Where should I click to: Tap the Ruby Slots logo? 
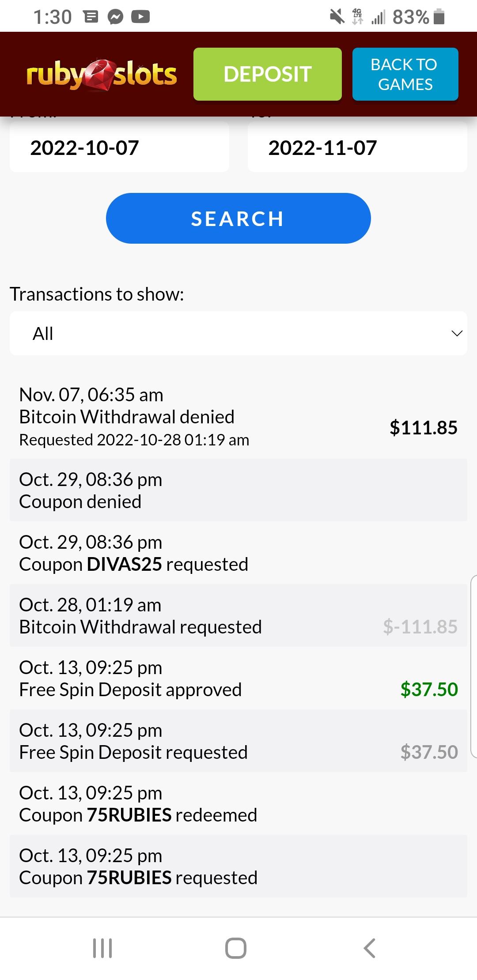point(102,74)
